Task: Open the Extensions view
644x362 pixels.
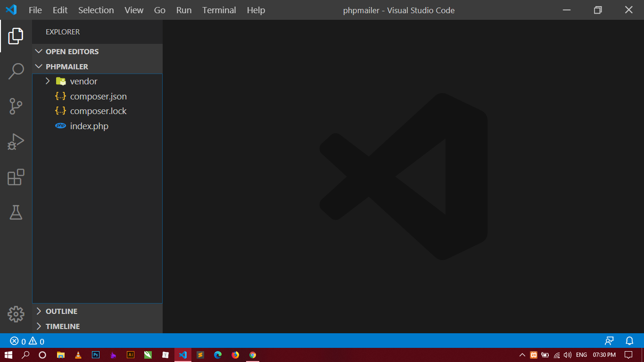Action: (x=16, y=177)
